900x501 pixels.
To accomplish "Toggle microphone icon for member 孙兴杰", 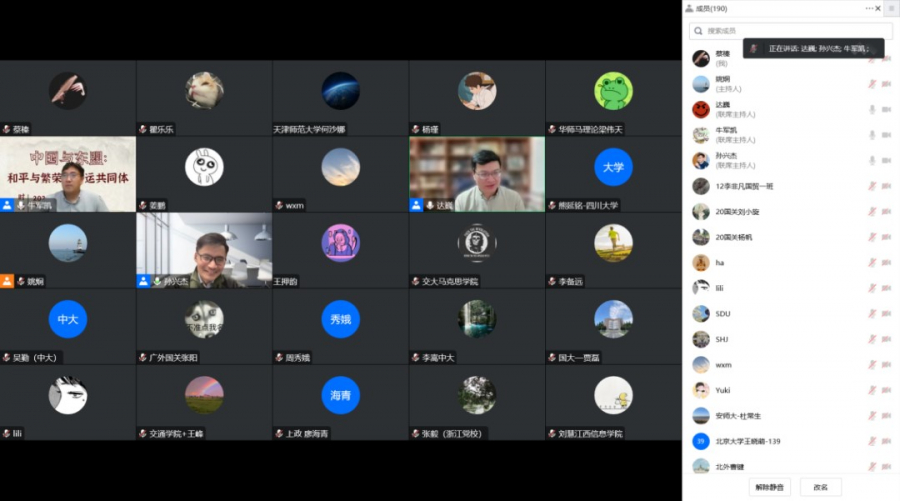I will (872, 161).
